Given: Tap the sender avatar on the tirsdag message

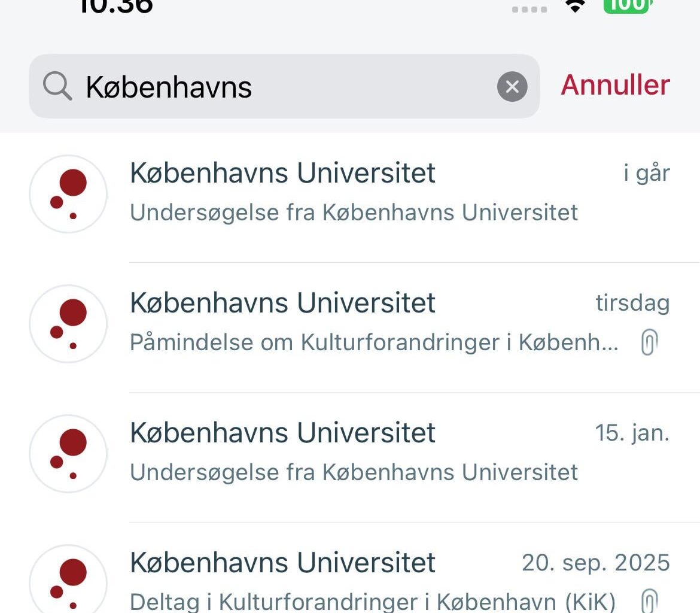Looking at the screenshot, I should (68, 323).
